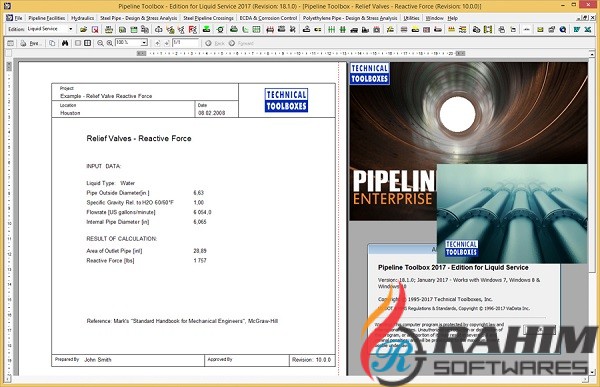The width and height of the screenshot is (600, 387).
Task: Click the red X close-document toolbar icon
Action: pyautogui.click(x=95, y=29)
